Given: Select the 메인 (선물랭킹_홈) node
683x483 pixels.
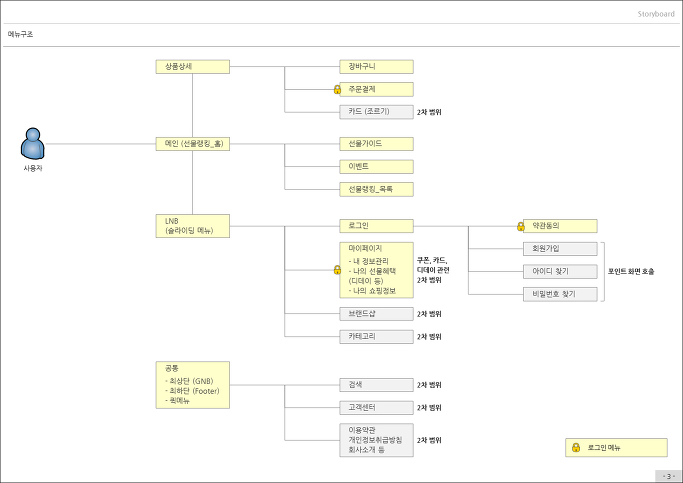Looking at the screenshot, I should [x=193, y=144].
